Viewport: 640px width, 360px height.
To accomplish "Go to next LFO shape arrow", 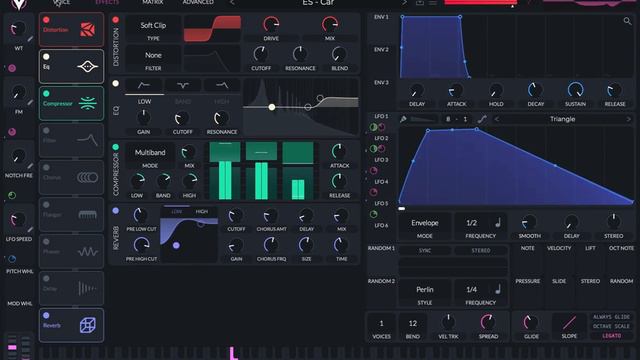I will pyautogui.click(x=629, y=119).
